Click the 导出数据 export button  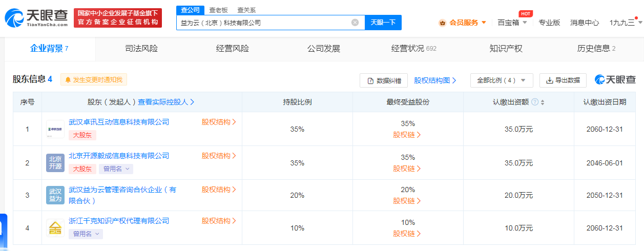pyautogui.click(x=563, y=80)
